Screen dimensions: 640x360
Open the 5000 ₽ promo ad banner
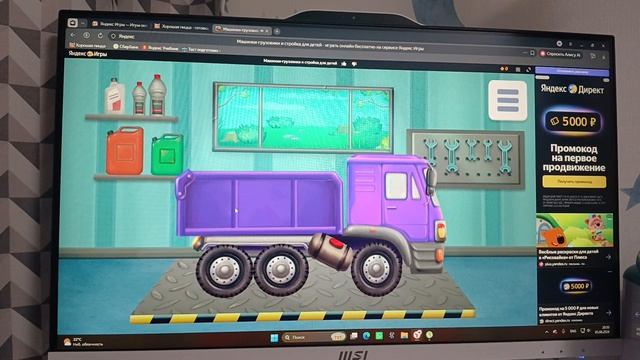pos(574,121)
